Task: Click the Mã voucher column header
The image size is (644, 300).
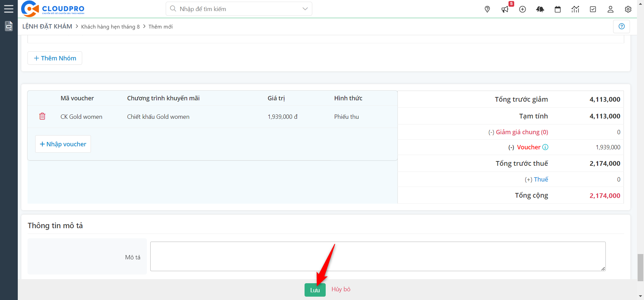Action: point(77,98)
